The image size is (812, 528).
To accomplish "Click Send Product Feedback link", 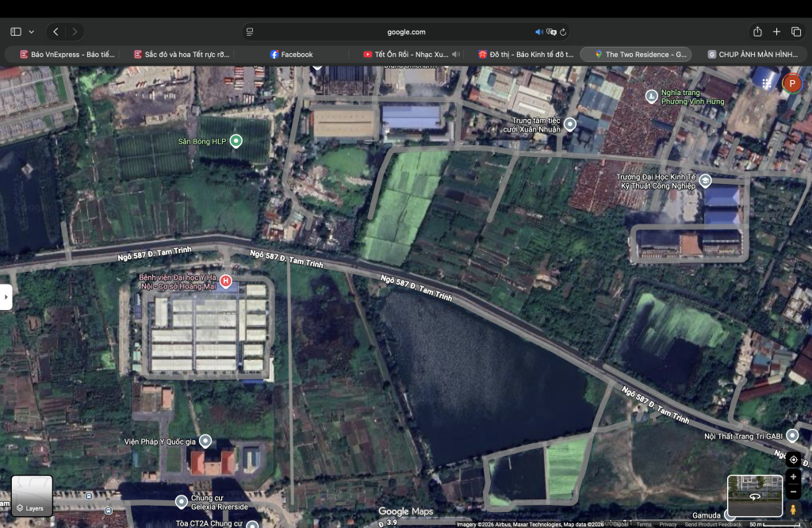I will coord(713,524).
